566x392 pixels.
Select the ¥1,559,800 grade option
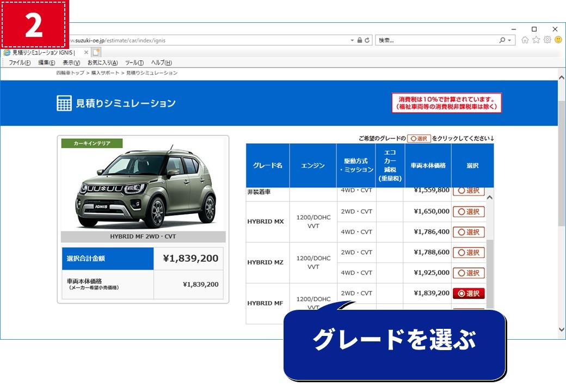468,191
